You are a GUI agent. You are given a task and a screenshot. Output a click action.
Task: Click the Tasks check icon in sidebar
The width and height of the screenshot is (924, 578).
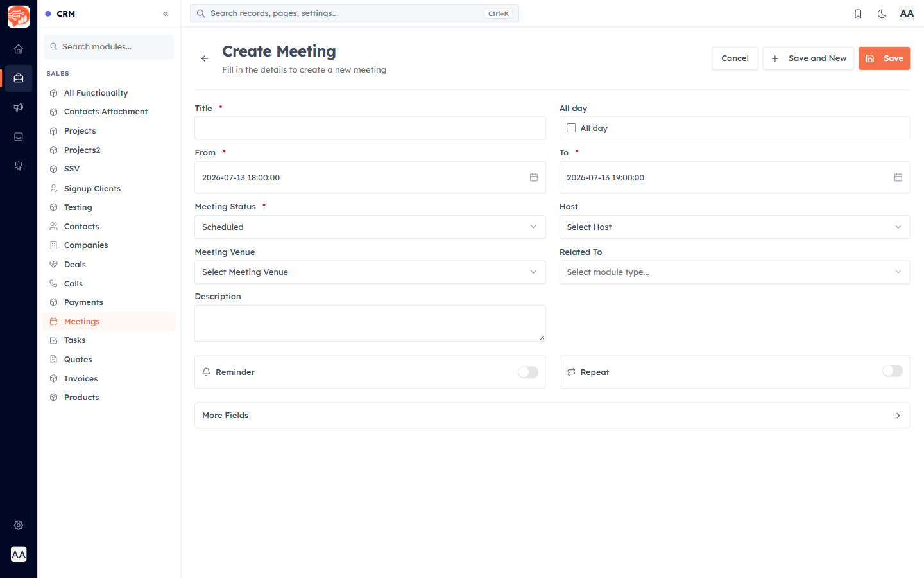(x=54, y=340)
